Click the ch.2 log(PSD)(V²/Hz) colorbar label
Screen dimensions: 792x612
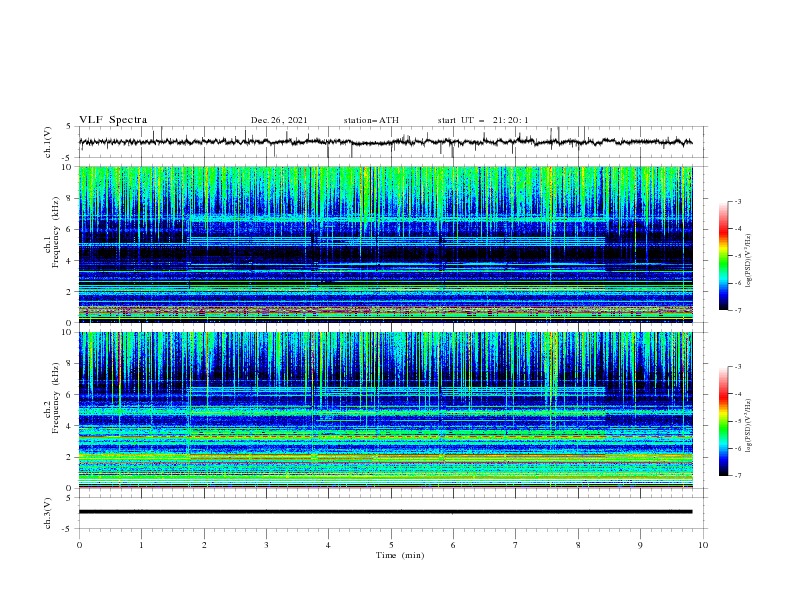pyautogui.click(x=749, y=425)
